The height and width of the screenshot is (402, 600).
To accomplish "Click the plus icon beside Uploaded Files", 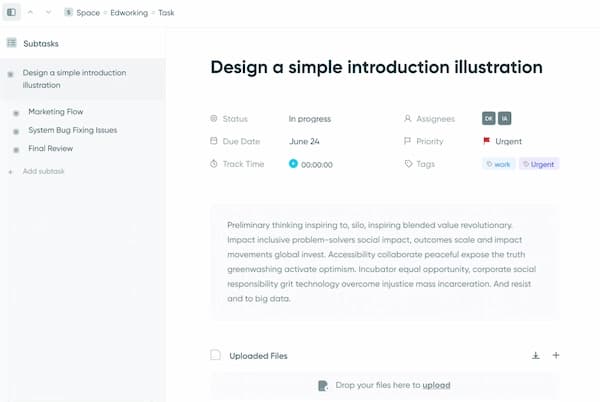I will pyautogui.click(x=556, y=355).
